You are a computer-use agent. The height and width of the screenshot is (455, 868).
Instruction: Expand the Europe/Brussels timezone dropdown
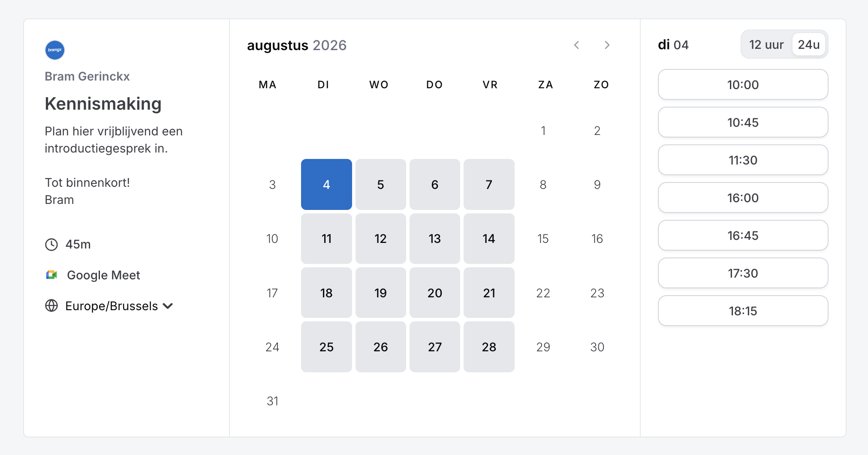[169, 306]
